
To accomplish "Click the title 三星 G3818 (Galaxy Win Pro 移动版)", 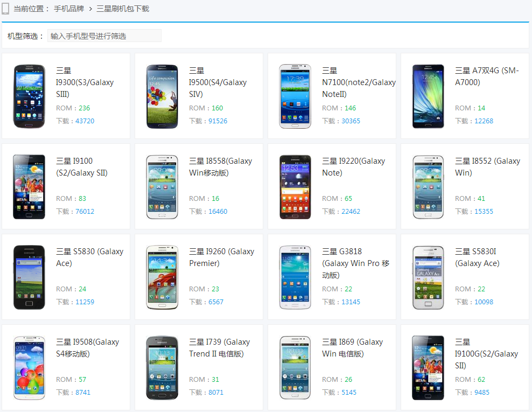I will coord(355,263).
